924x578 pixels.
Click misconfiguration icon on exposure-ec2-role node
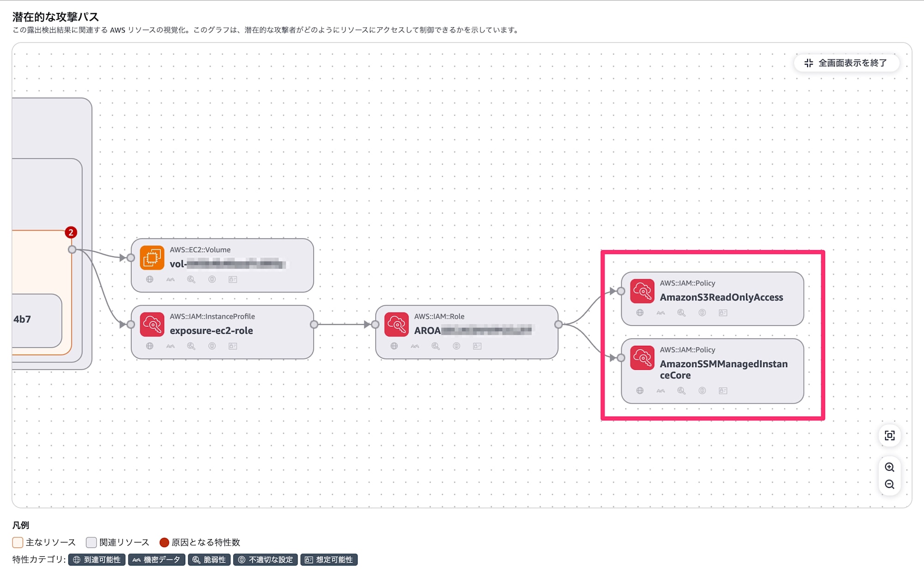click(x=212, y=346)
